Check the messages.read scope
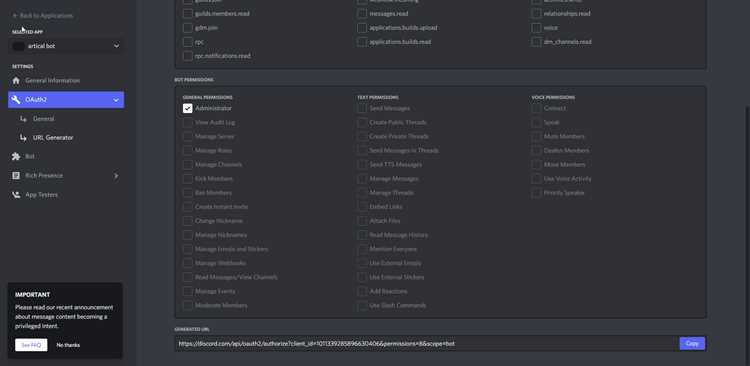The image size is (750, 366). point(362,13)
